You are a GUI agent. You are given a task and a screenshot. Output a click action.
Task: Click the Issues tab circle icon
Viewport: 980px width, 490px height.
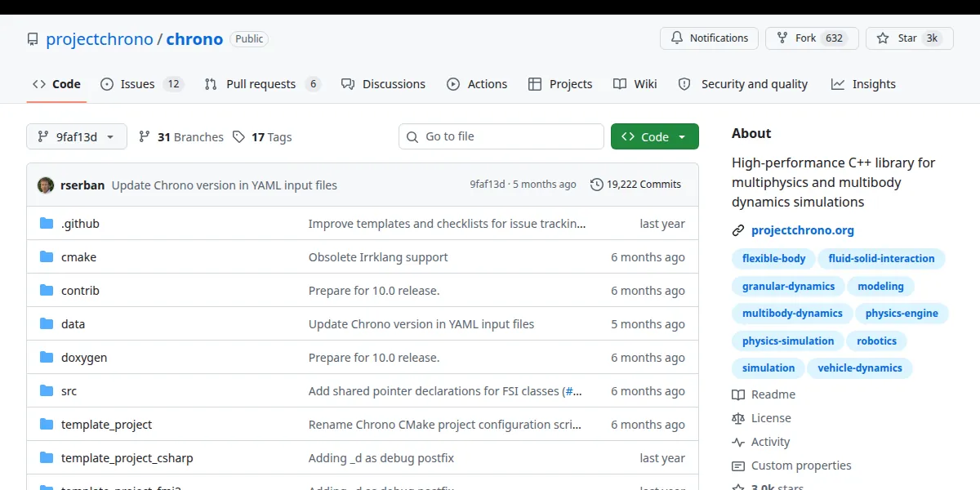point(107,84)
